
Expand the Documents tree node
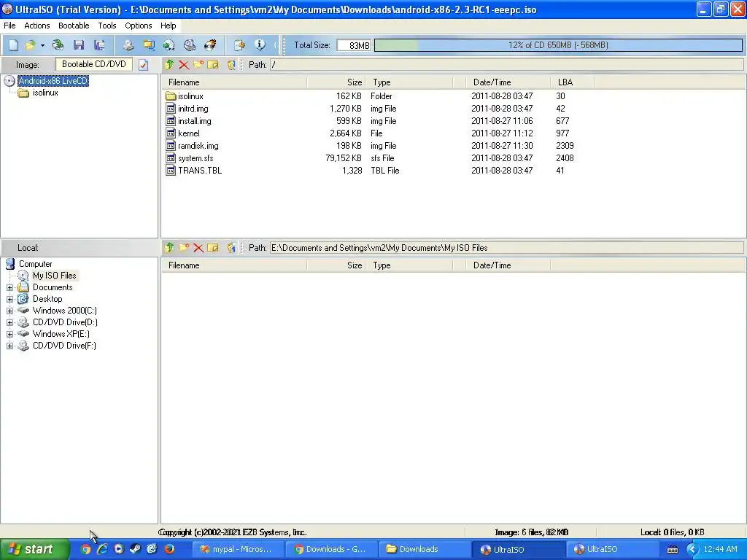[x=9, y=287]
